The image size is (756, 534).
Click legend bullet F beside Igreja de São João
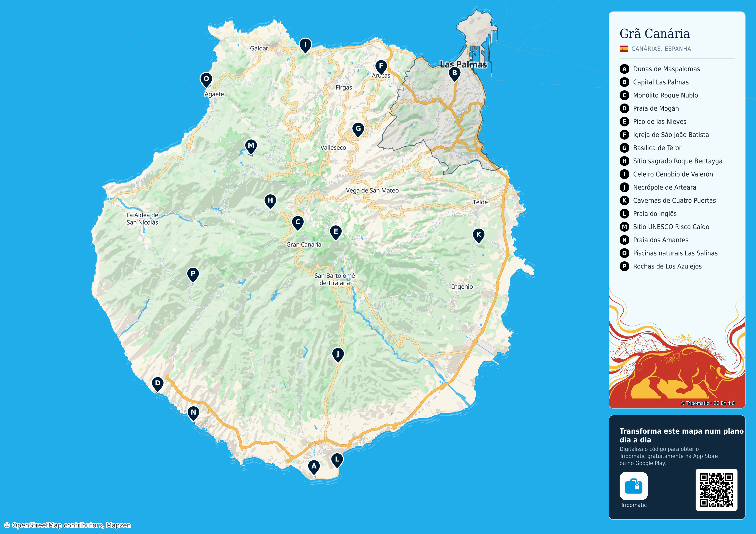624,135
